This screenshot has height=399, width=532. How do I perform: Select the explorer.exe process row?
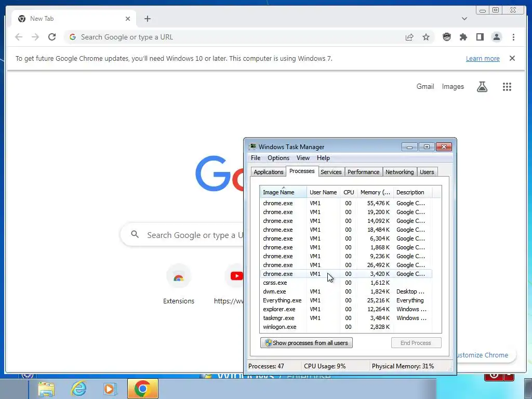[346, 309]
